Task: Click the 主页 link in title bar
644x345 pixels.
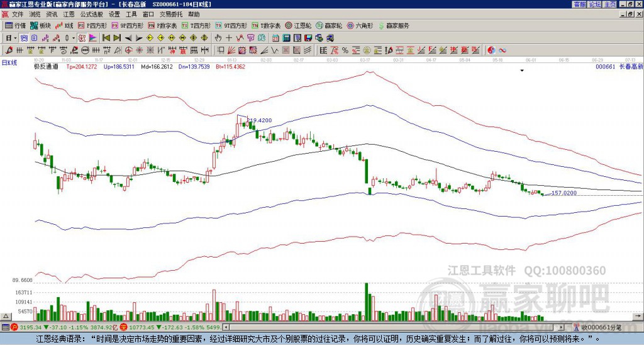Action: click(x=610, y=4)
